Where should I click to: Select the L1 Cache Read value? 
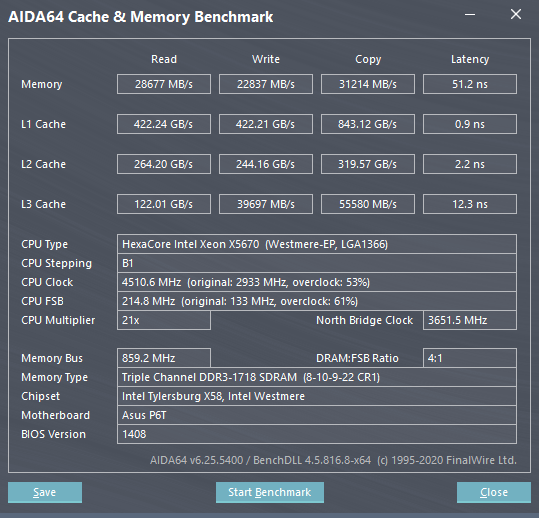click(x=164, y=124)
